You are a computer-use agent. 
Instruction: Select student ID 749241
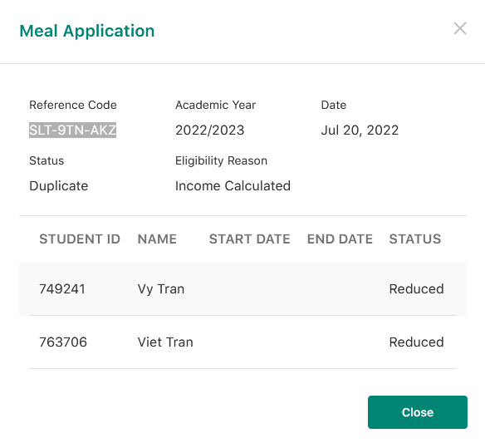pos(62,289)
